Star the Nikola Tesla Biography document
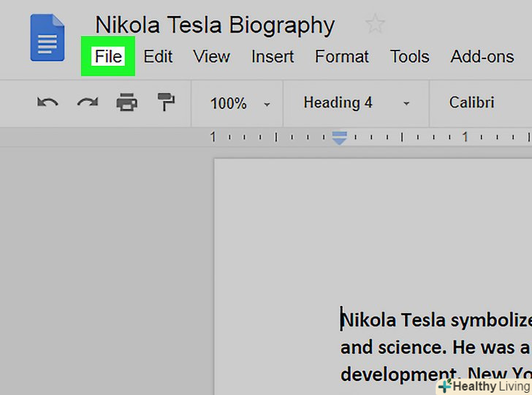 pyautogui.click(x=375, y=24)
